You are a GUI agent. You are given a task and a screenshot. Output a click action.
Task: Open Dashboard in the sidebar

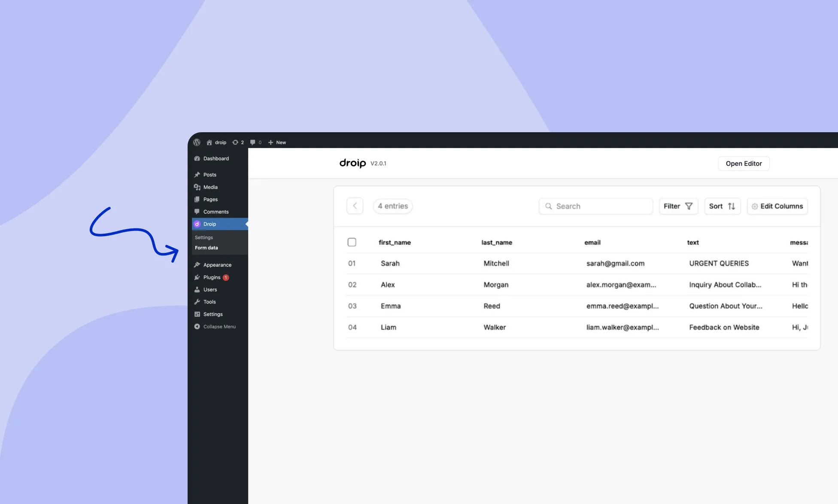click(220, 158)
